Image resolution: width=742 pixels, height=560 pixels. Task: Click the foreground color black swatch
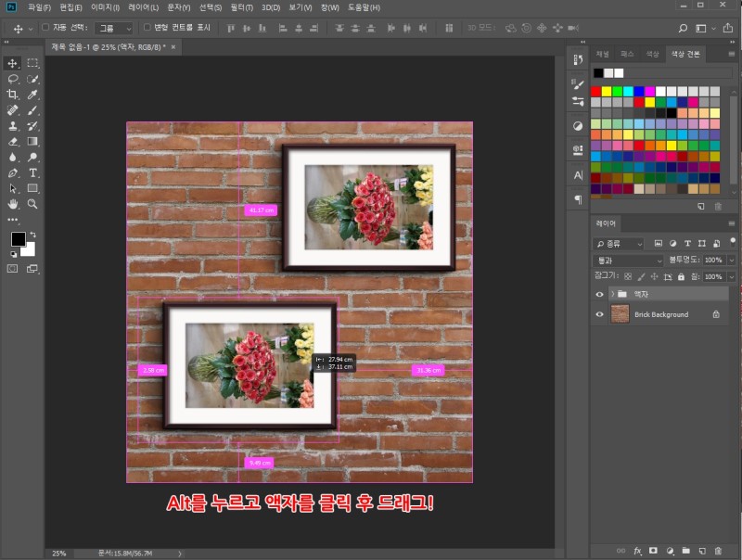click(x=18, y=239)
